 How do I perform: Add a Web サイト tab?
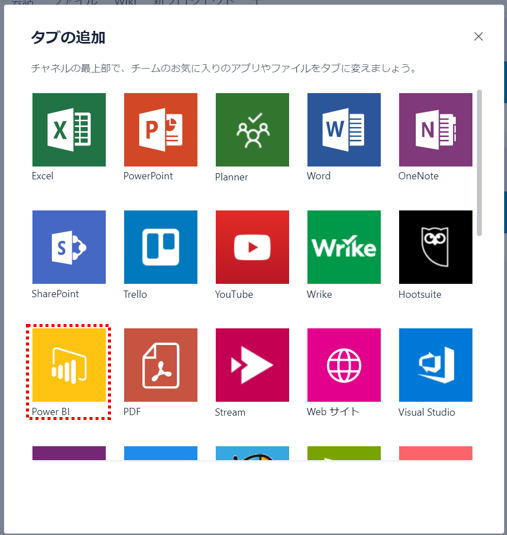pyautogui.click(x=344, y=365)
